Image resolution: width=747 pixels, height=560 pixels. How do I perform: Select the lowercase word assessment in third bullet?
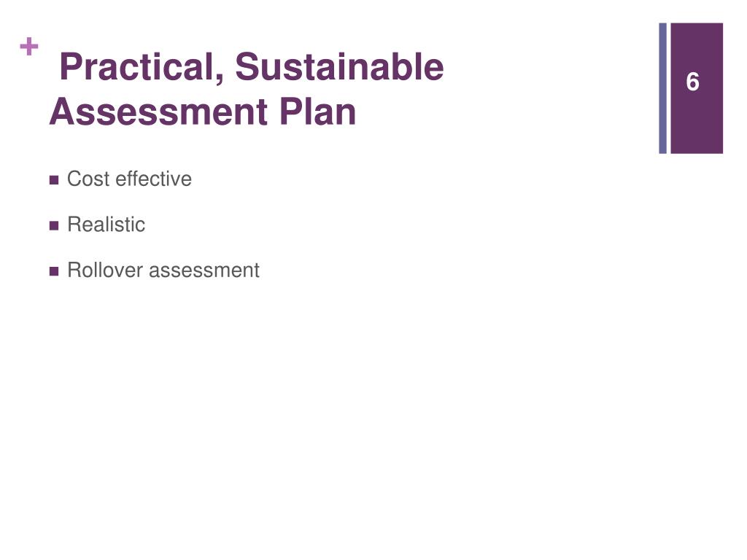pos(204,271)
